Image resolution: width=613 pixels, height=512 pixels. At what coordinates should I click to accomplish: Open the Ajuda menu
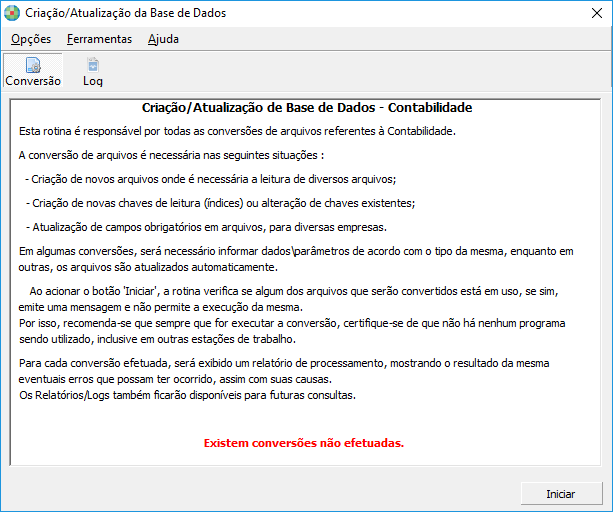click(163, 39)
